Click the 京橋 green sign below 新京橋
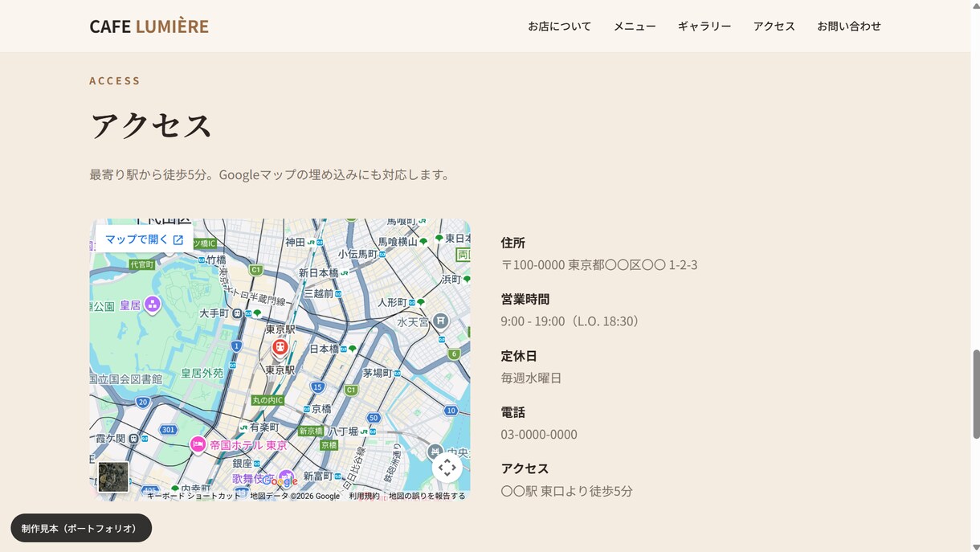Screen dimensions: 980x552 click(x=329, y=444)
